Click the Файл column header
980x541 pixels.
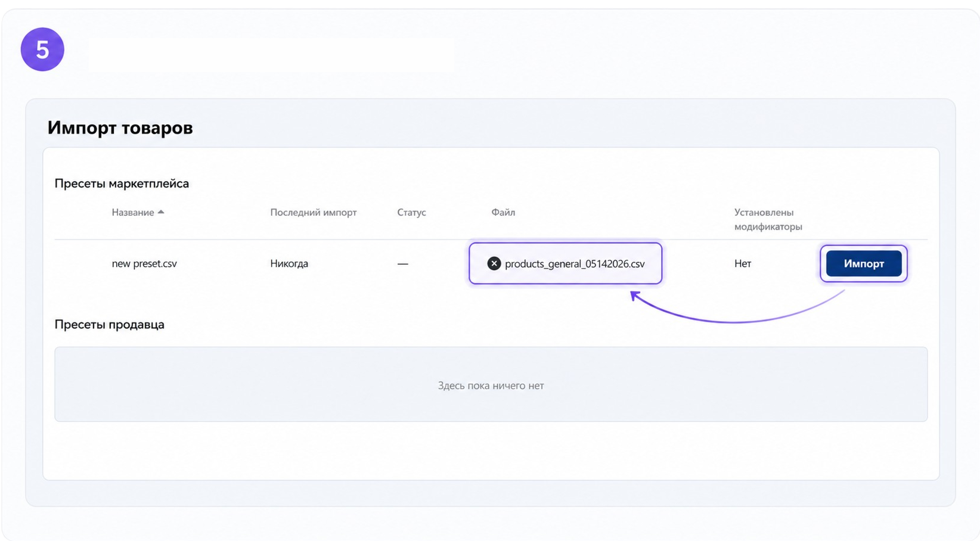[x=503, y=212]
